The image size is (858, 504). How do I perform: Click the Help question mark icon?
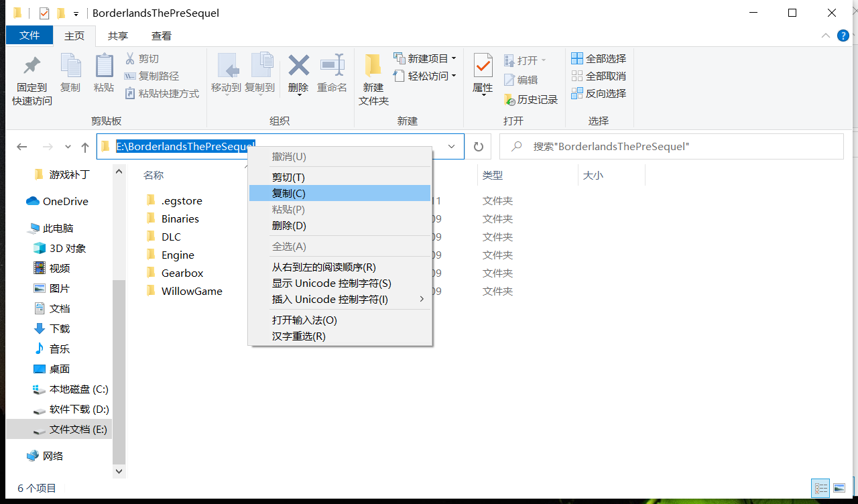coord(843,36)
